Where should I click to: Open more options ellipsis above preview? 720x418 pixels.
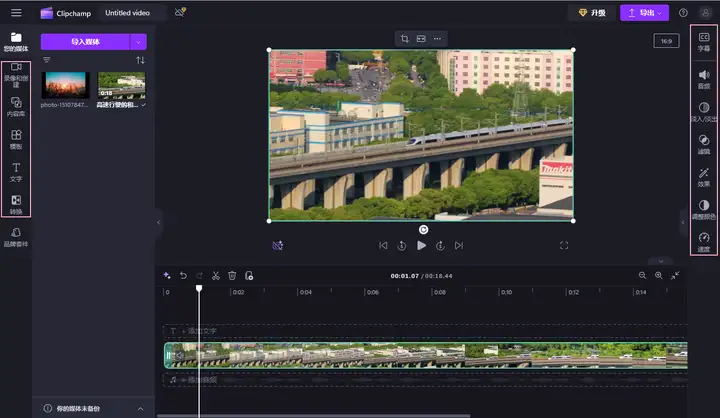pos(438,39)
